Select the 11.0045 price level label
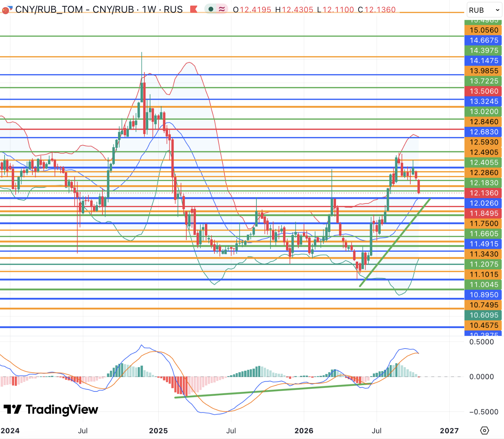The width and height of the screenshot is (504, 439). coord(484,285)
